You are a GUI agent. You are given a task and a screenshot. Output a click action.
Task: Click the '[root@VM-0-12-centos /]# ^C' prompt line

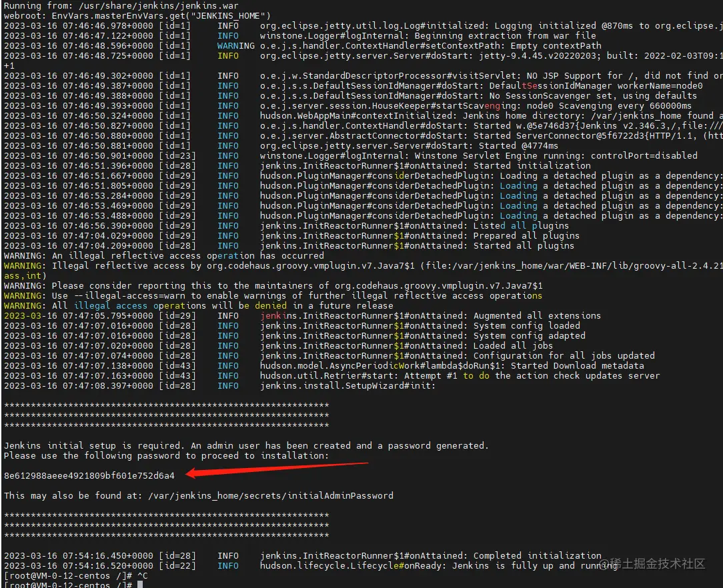75,576
